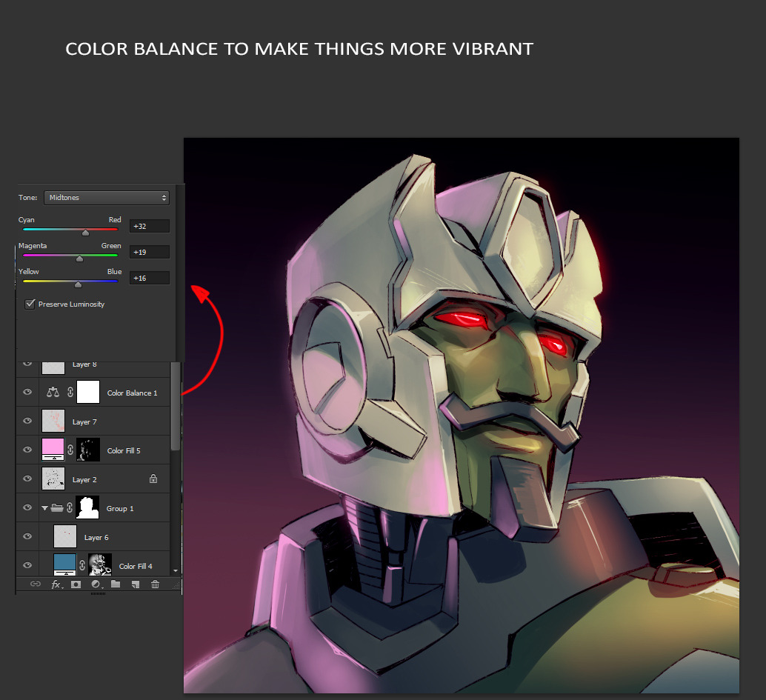Click the Yellow/Blue value field +16
Image resolution: width=766 pixels, height=700 pixels.
tap(150, 278)
